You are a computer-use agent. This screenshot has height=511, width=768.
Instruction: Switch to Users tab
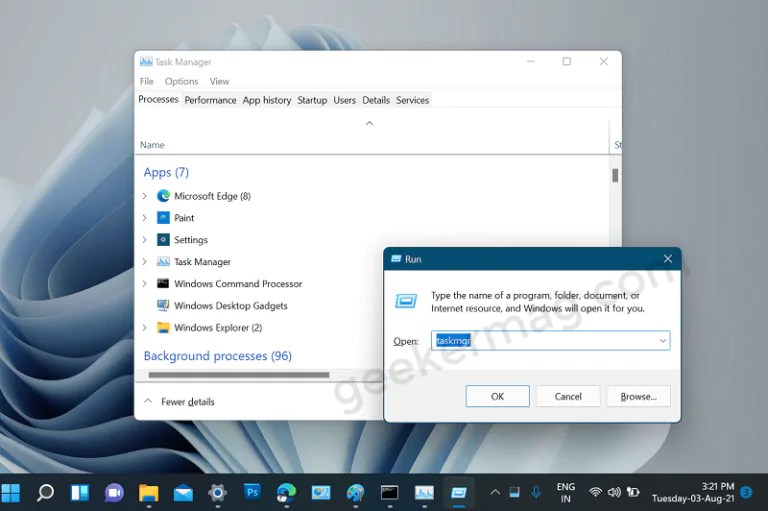[x=344, y=100]
